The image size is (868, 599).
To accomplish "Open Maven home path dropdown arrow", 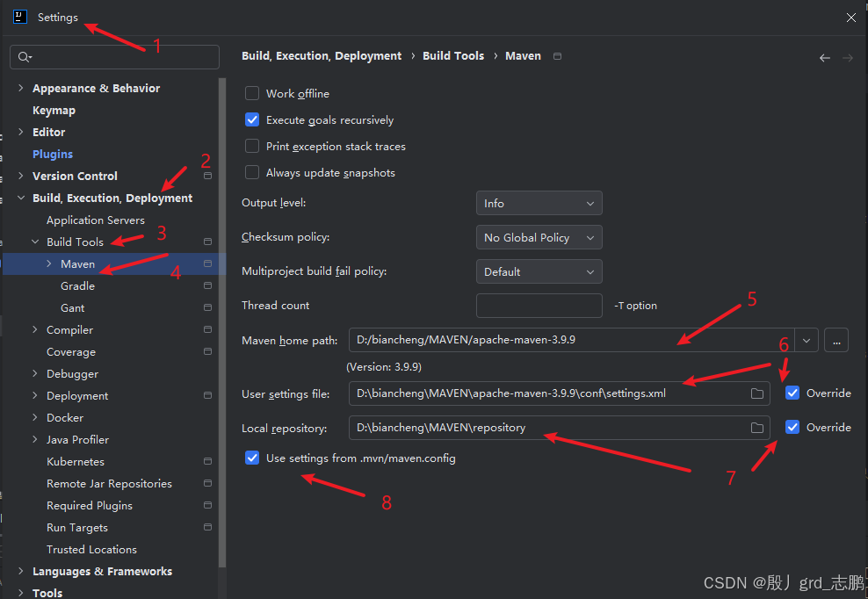I will 807,341.
